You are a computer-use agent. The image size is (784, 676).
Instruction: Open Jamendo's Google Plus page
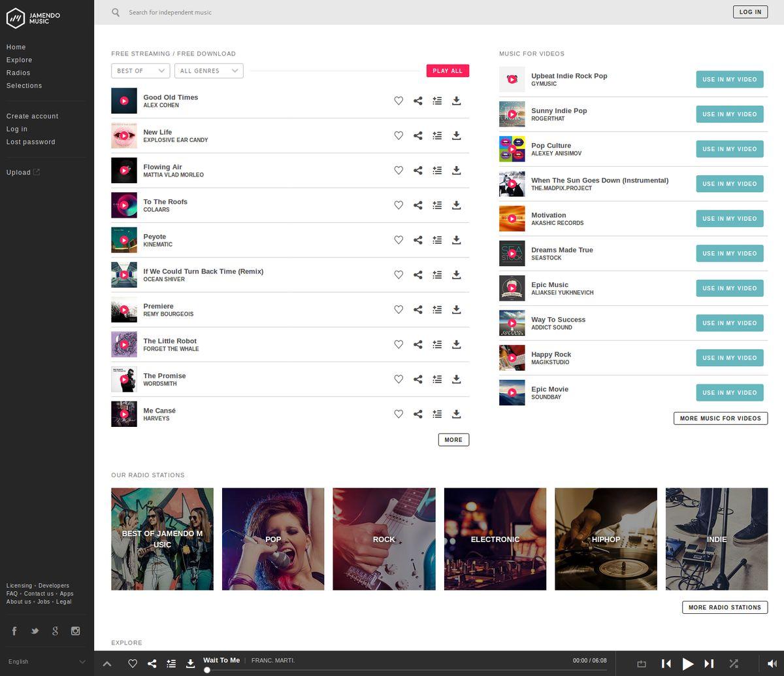tap(56, 631)
